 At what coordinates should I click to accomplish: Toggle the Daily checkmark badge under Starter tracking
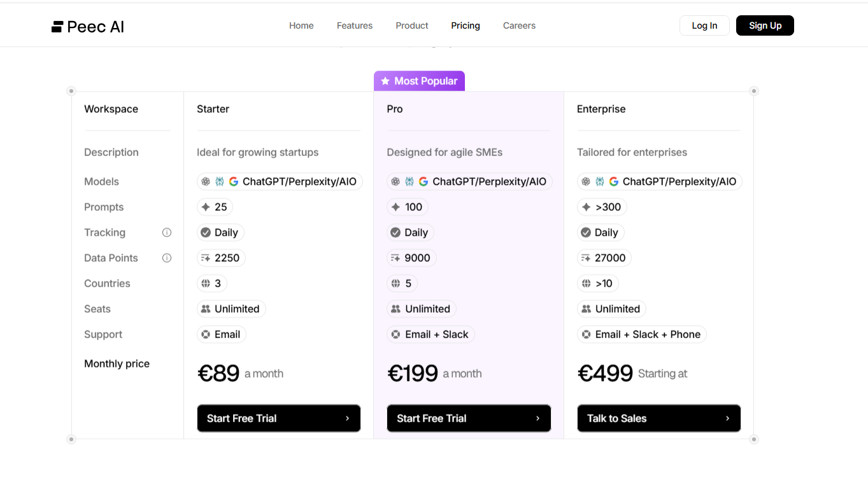click(x=220, y=232)
